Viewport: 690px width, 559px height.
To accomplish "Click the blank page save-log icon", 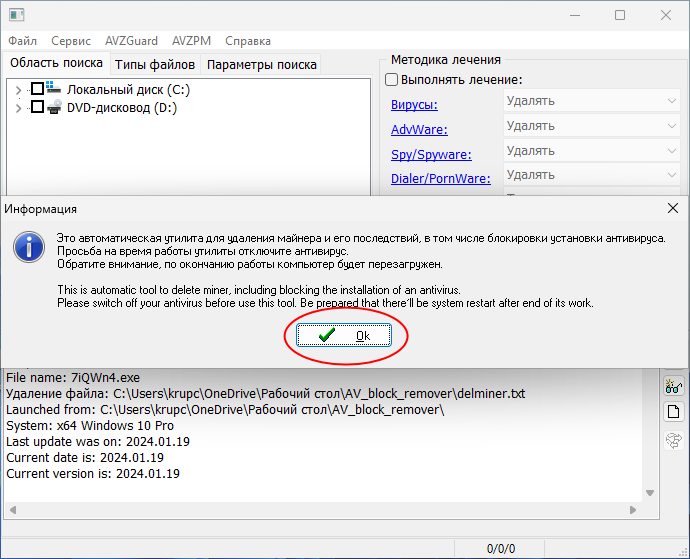I will (674, 412).
